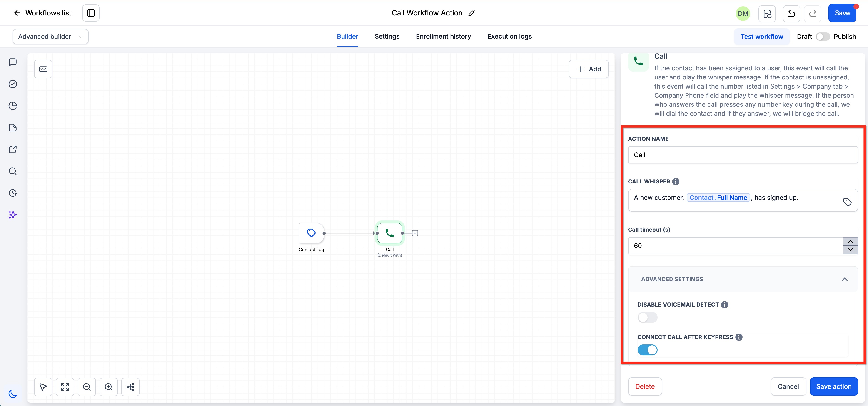Save the workflow
The image size is (868, 406).
point(842,13)
